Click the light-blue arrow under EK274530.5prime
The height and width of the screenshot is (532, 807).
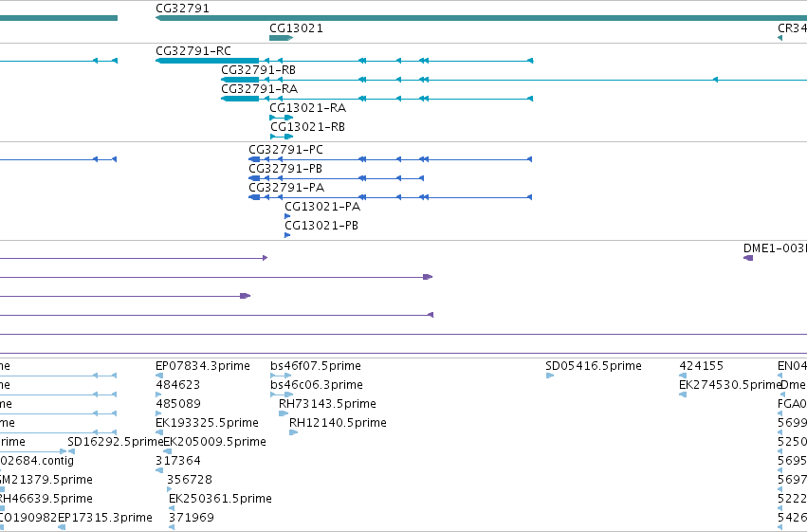tap(683, 394)
